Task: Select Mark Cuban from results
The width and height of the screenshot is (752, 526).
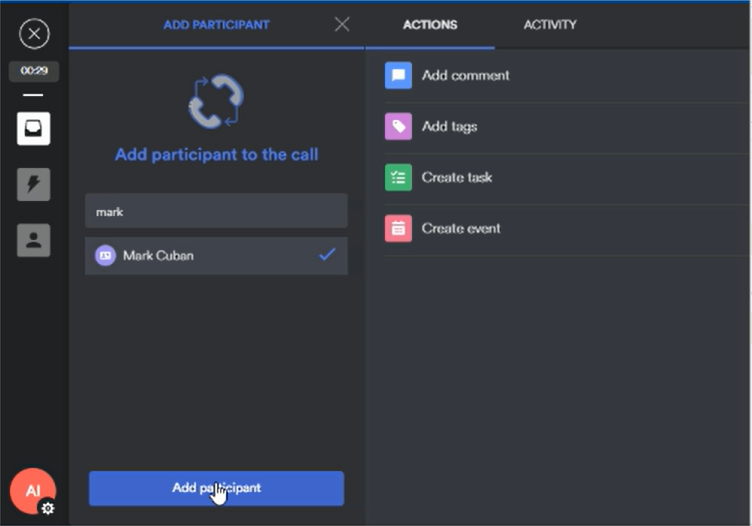Action: pyautogui.click(x=158, y=256)
